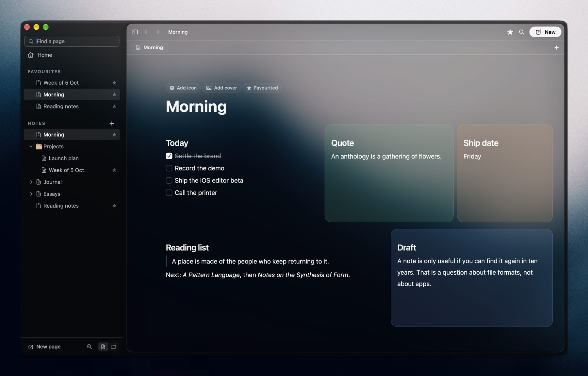Click star beside Reading notes in Favourites
This screenshot has height=376, width=588.
[x=114, y=107]
